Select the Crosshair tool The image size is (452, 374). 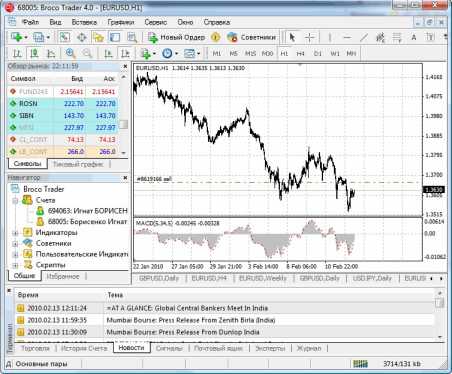310,37
